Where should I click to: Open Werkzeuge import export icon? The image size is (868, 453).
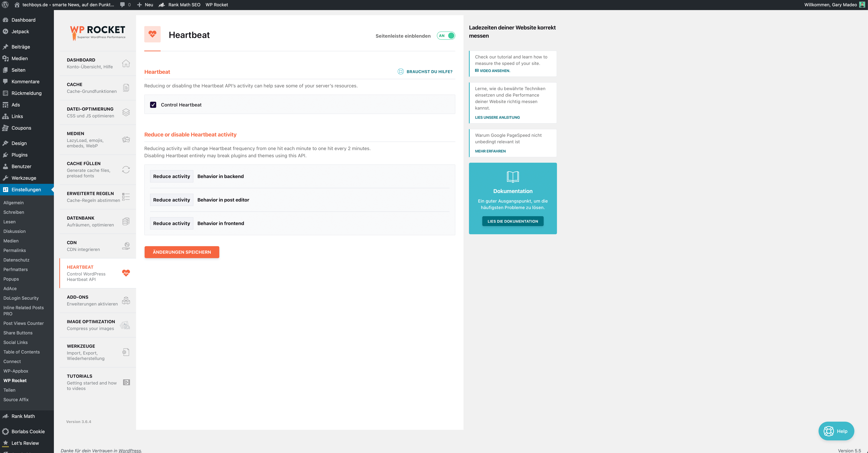pos(126,352)
